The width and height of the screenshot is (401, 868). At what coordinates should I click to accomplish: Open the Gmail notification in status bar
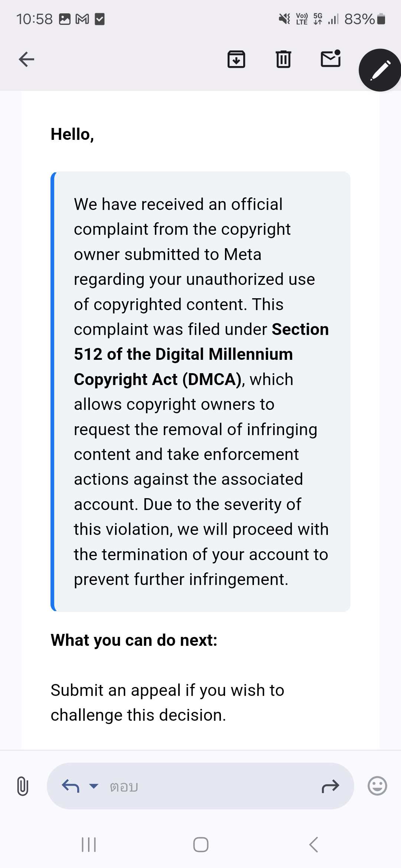(82, 19)
